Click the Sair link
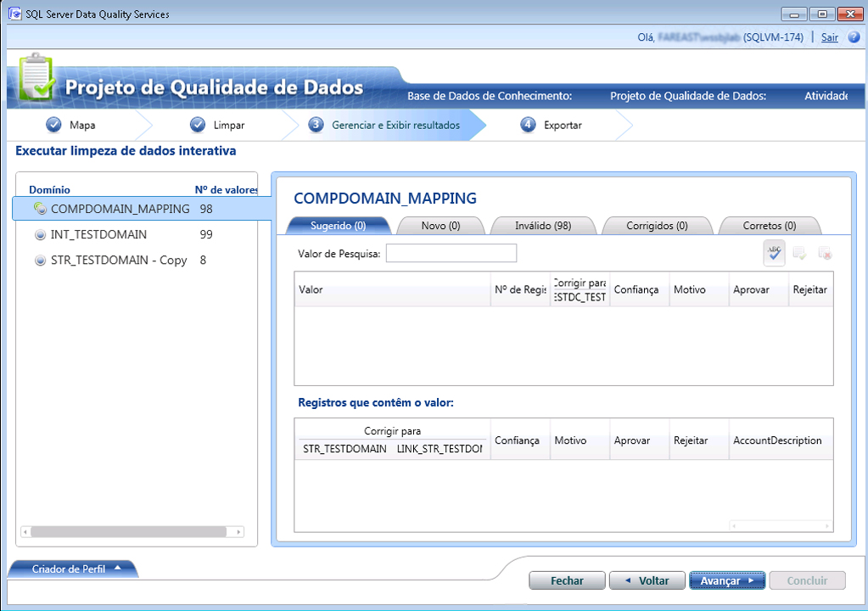Image resolution: width=868 pixels, height=611 pixels. pyautogui.click(x=829, y=37)
